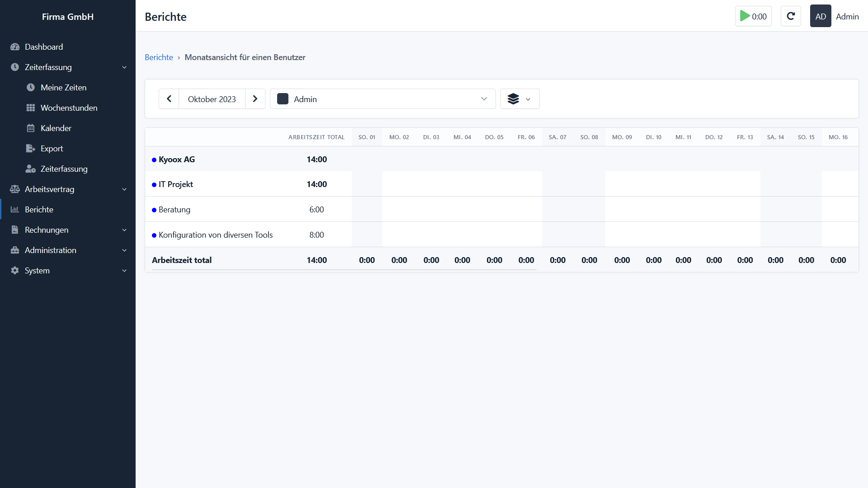Open the Admin user selection dropdown
This screenshot has width=868, height=488.
(382, 99)
